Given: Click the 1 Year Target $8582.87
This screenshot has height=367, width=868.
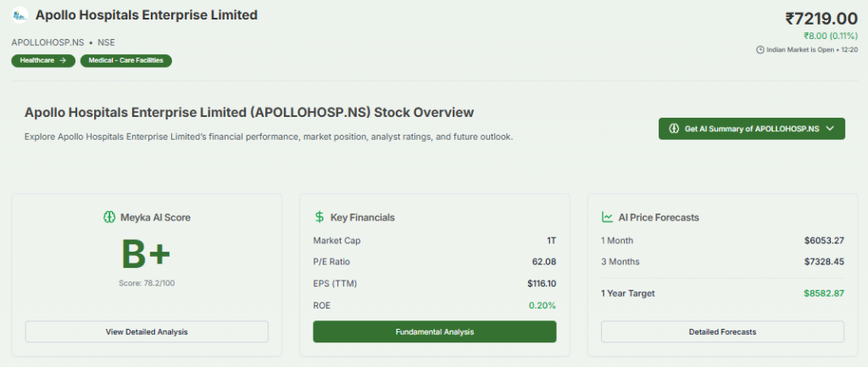Looking at the screenshot, I should point(824,293).
